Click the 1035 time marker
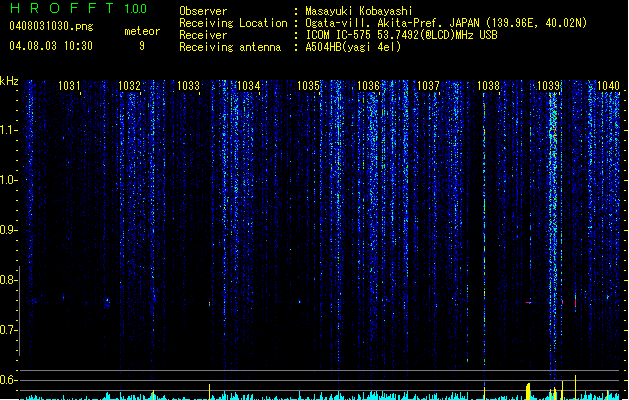 (308, 86)
